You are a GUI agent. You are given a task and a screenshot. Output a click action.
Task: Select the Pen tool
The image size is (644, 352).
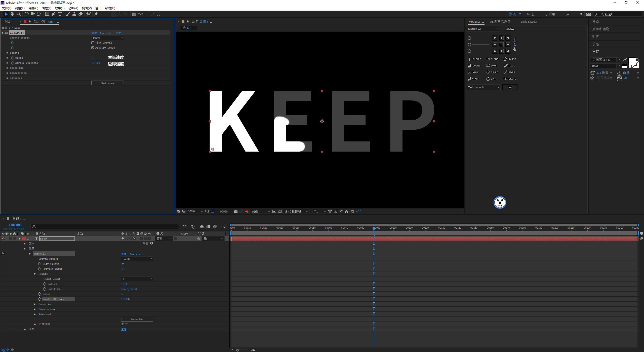tap(53, 14)
